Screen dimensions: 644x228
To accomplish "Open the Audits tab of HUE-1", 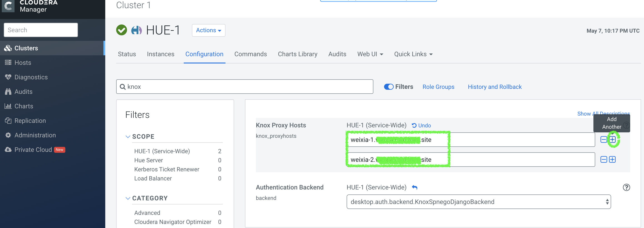I will (x=337, y=54).
